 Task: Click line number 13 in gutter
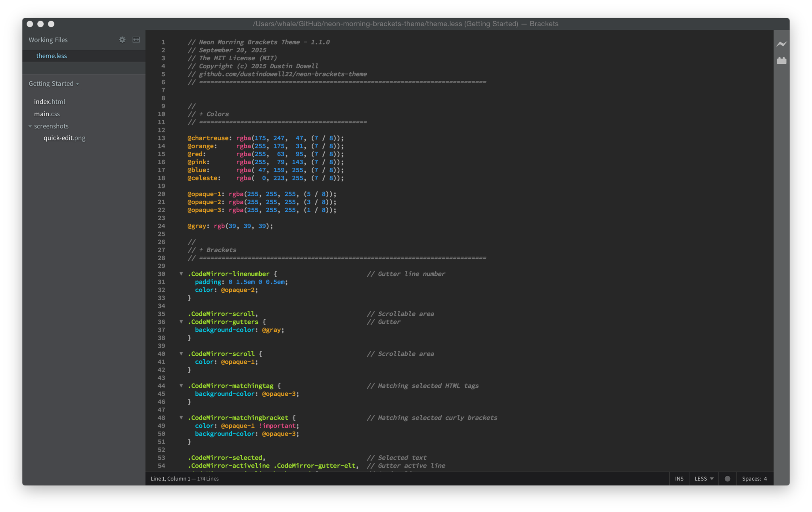coord(161,138)
